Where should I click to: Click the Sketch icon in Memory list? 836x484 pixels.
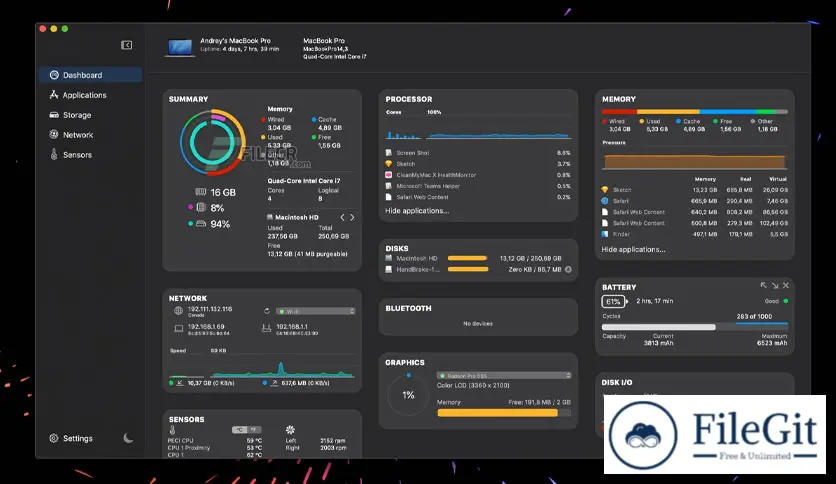point(605,190)
